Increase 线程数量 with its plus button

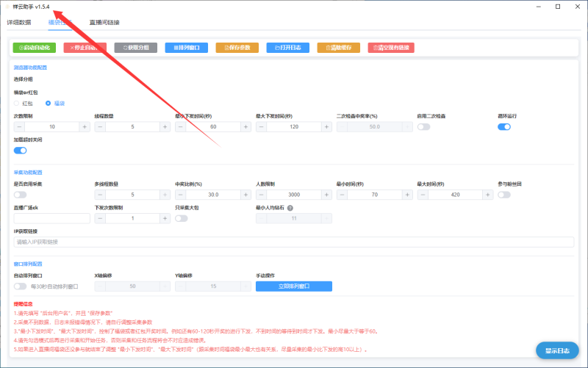[165, 127]
